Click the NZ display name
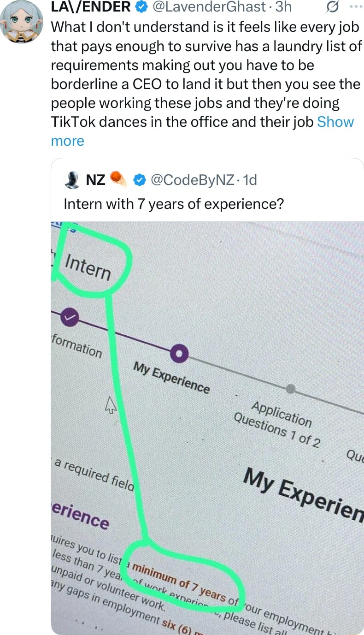 click(95, 180)
